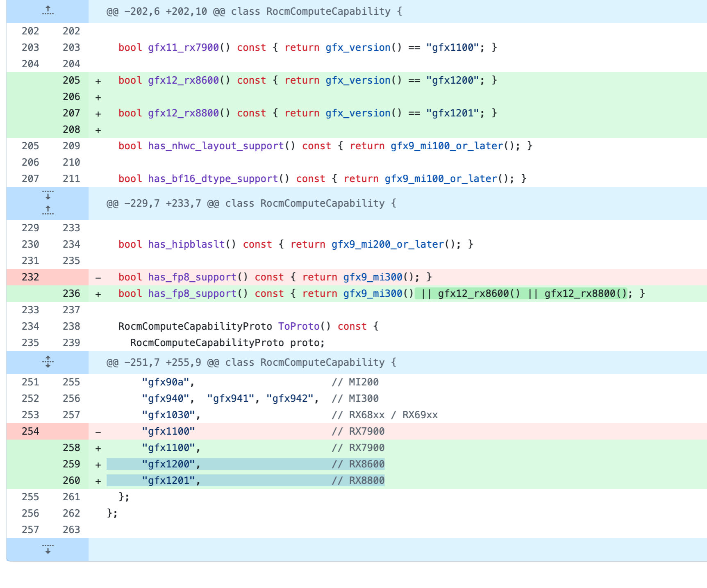Click the minus marker on deleted line 232

coord(98,278)
